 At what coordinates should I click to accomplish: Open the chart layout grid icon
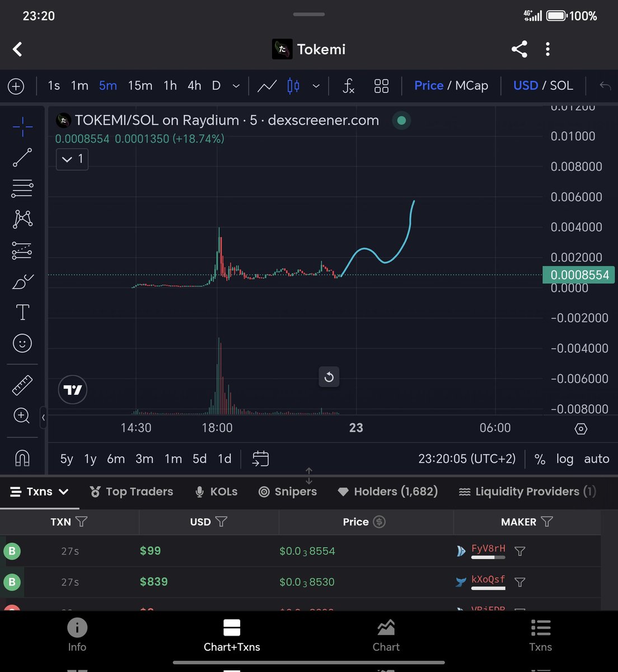pyautogui.click(x=381, y=86)
